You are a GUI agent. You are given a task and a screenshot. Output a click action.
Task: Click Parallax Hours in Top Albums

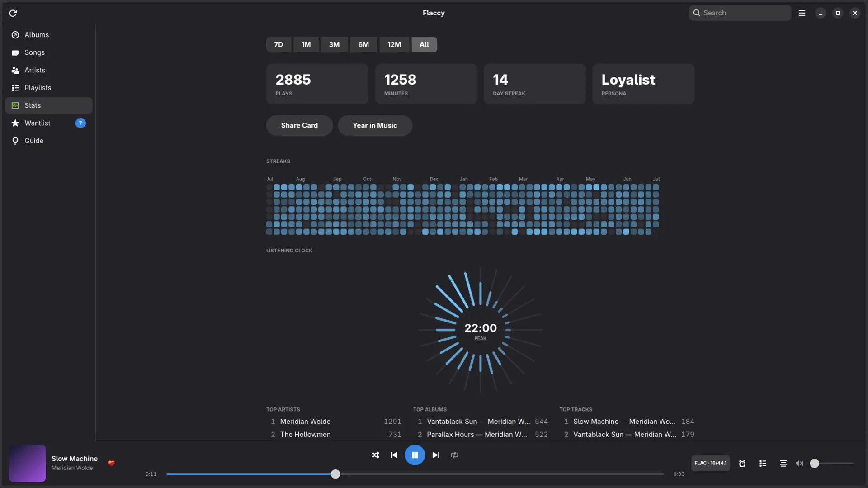click(x=481, y=435)
